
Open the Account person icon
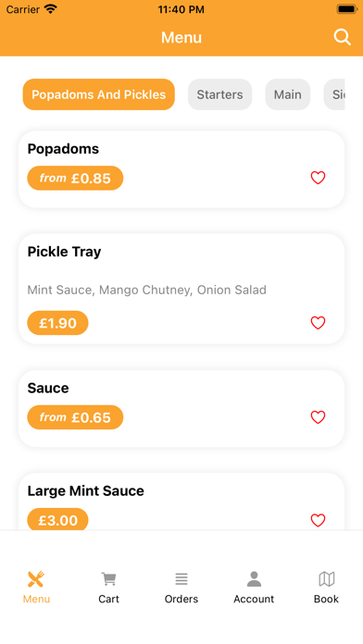(254, 579)
